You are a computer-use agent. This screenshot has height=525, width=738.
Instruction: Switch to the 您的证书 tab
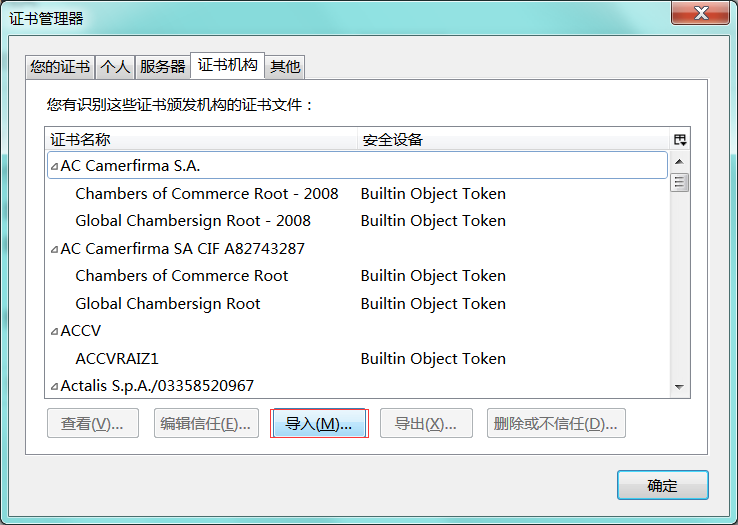pyautogui.click(x=60, y=66)
